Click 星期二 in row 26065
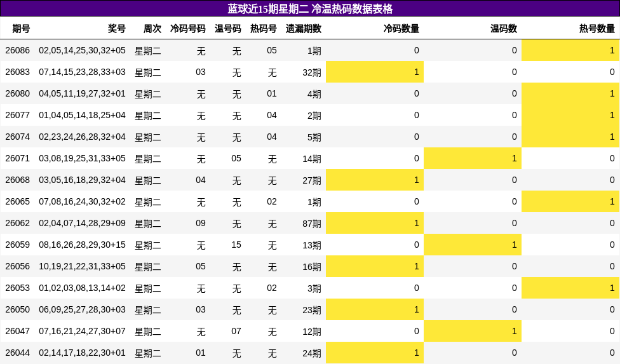This screenshot has width=620, height=364. coord(148,202)
